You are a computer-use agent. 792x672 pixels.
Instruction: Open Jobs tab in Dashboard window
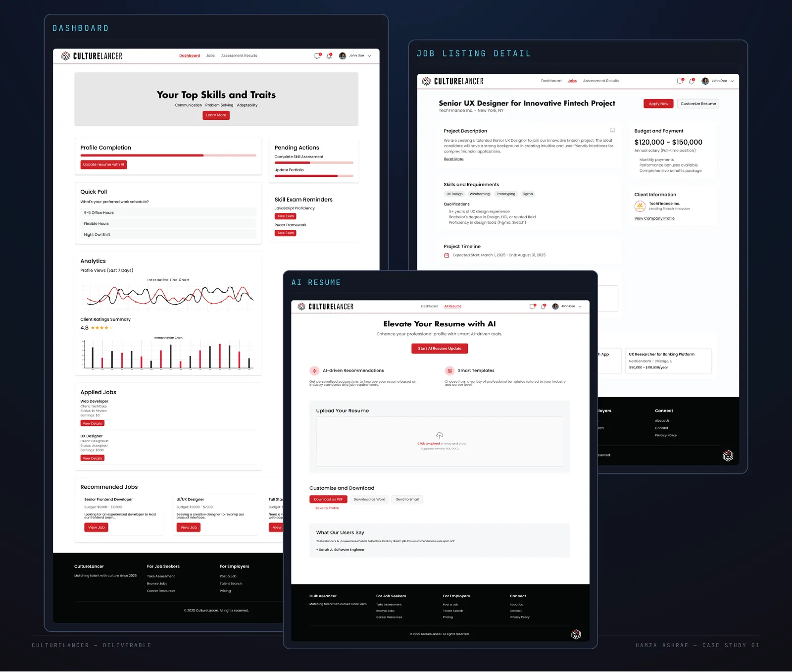pos(210,56)
